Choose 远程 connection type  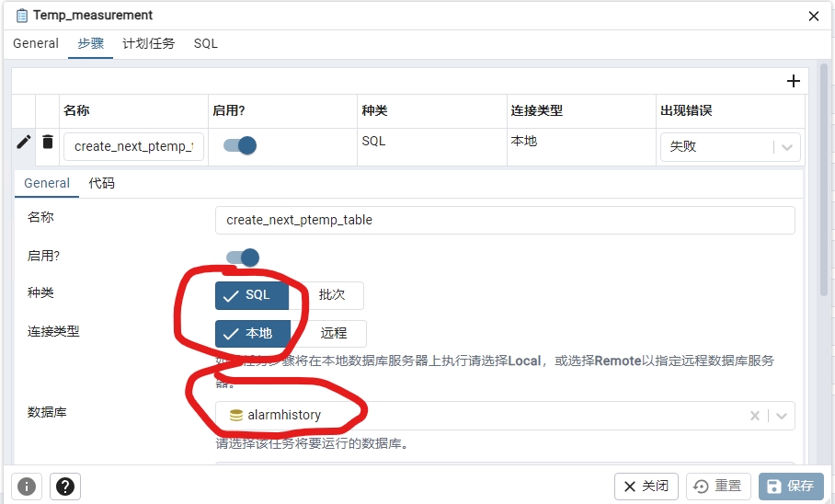click(333, 334)
